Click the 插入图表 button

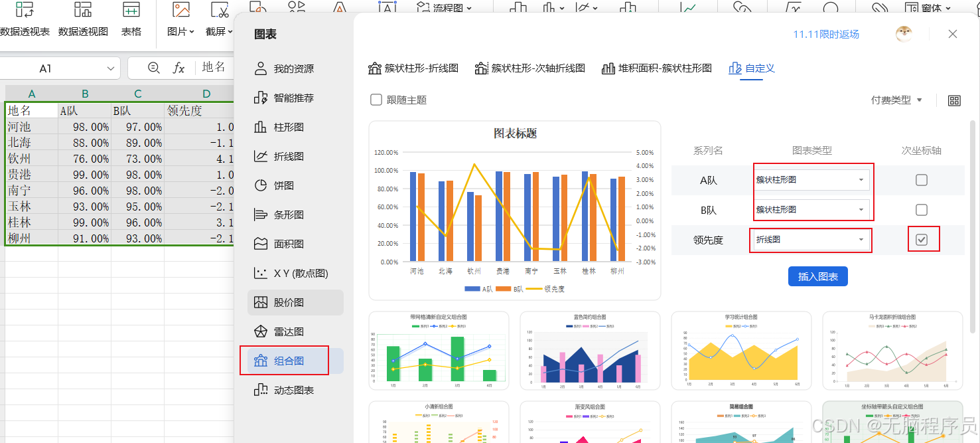(x=817, y=276)
